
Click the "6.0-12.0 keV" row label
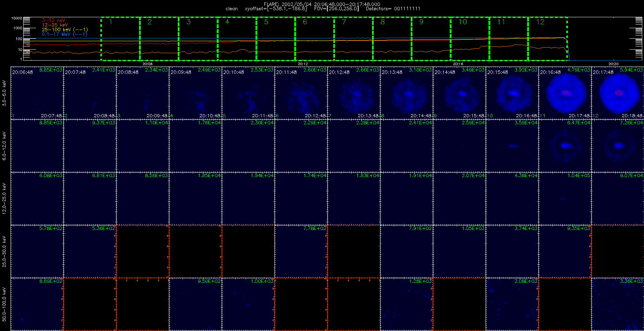[x=4, y=146]
